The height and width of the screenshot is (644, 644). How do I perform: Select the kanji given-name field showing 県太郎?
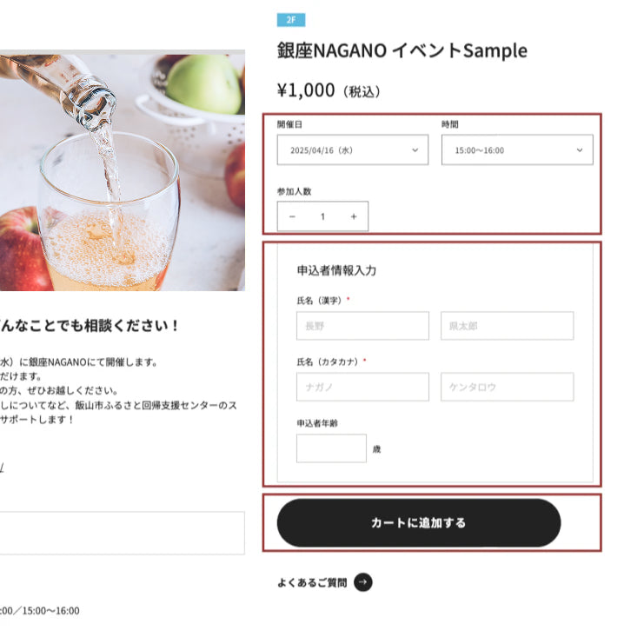tap(507, 326)
